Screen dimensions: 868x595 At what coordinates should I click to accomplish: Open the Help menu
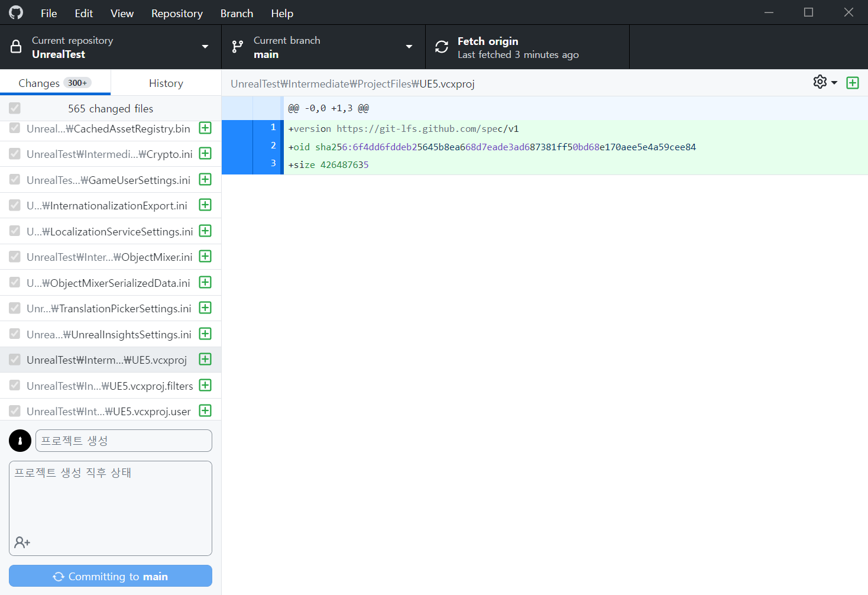(282, 13)
